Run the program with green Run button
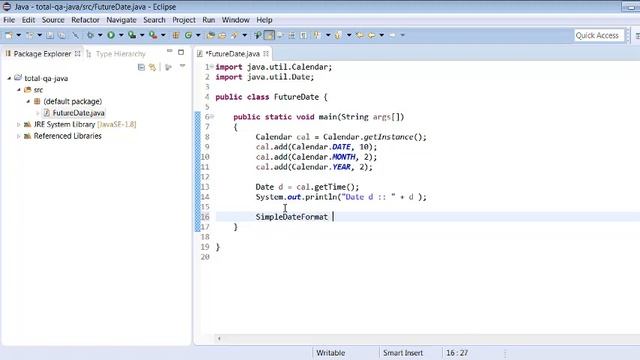 tap(111, 36)
